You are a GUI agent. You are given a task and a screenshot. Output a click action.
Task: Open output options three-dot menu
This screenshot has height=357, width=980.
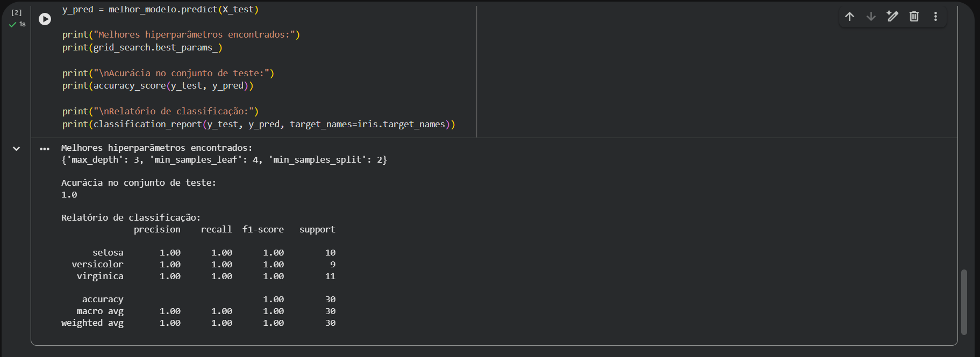click(45, 149)
